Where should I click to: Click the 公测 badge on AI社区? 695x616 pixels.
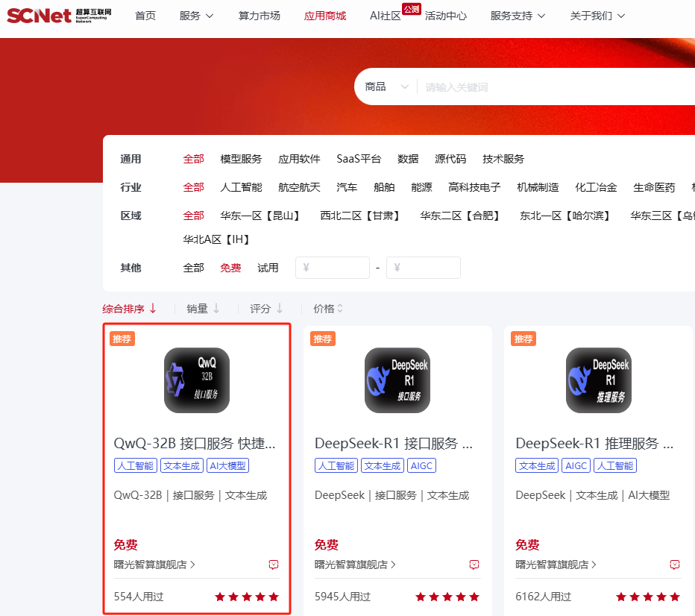coord(412,9)
